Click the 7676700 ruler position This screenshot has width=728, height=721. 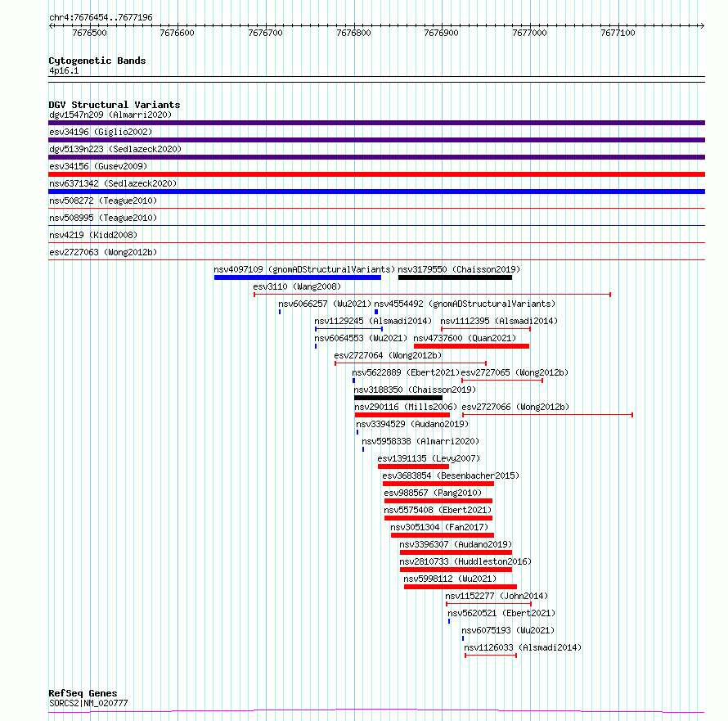click(x=266, y=33)
